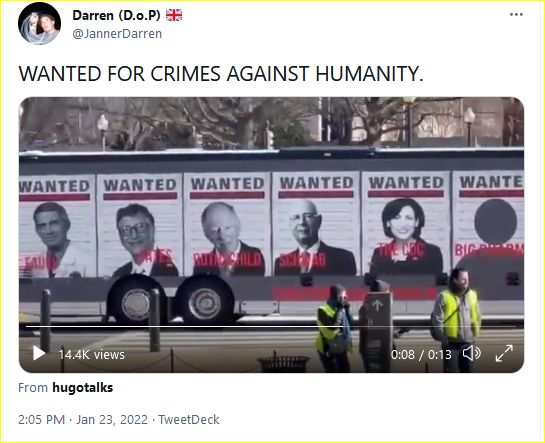Click the word "From" before hugotalks
This screenshot has width=545, height=443.
click(x=33, y=387)
